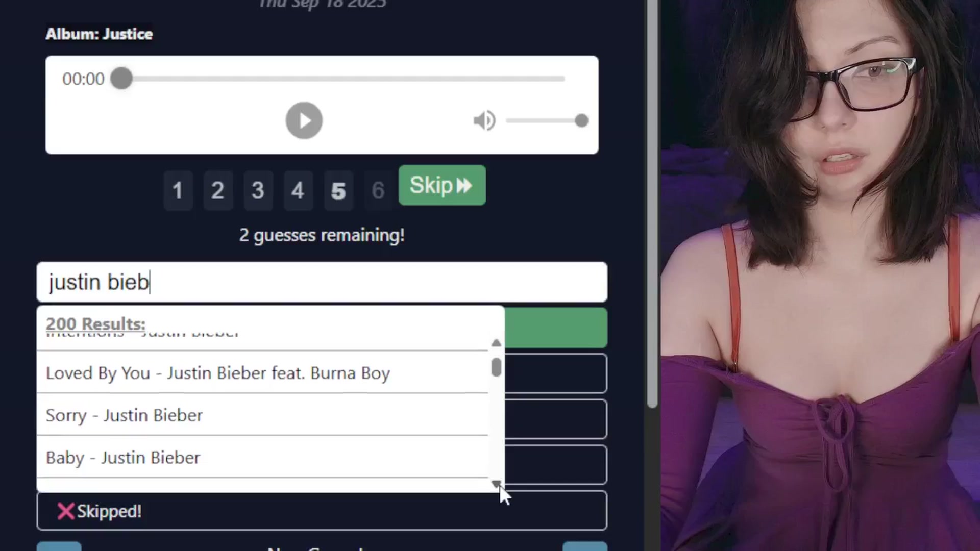Mute audio with the speaker icon
The height and width of the screenshot is (551, 980).
click(484, 120)
